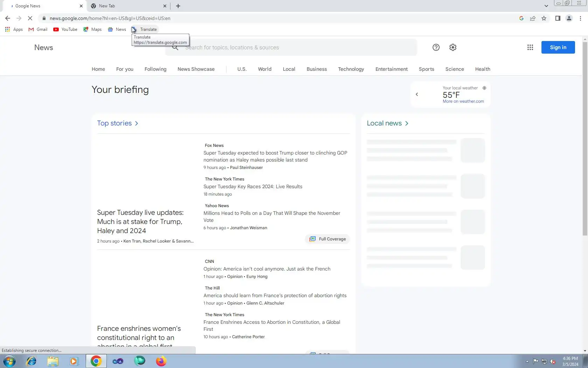588x368 pixels.
Task: Switch to the New Tab tab
Action: pos(128,6)
